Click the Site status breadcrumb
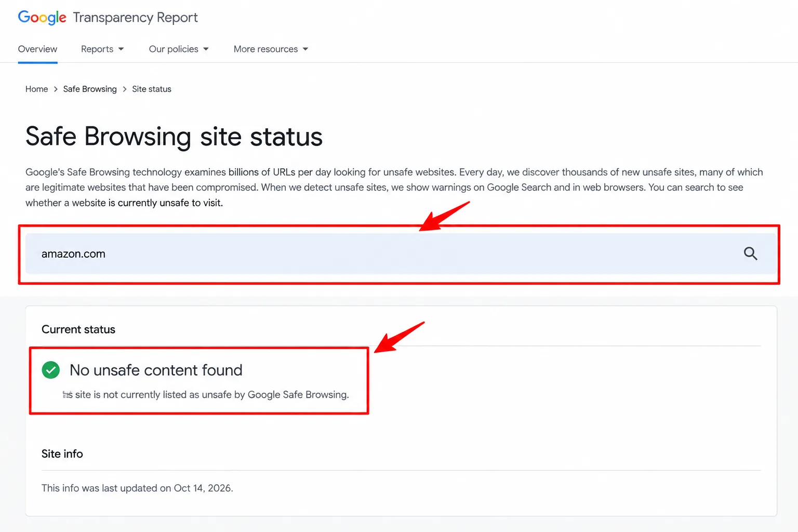The image size is (798, 532). [152, 89]
